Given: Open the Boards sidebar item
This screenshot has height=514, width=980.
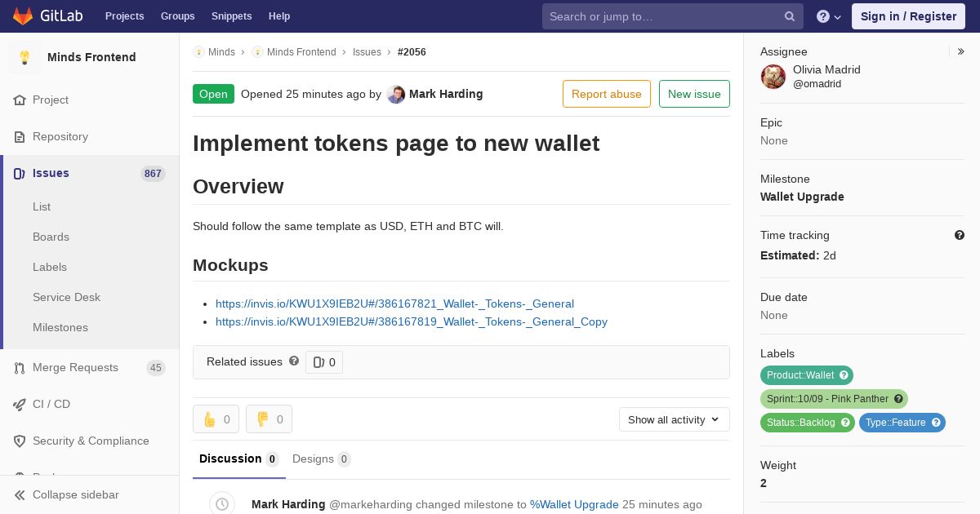Looking at the screenshot, I should coord(51,237).
